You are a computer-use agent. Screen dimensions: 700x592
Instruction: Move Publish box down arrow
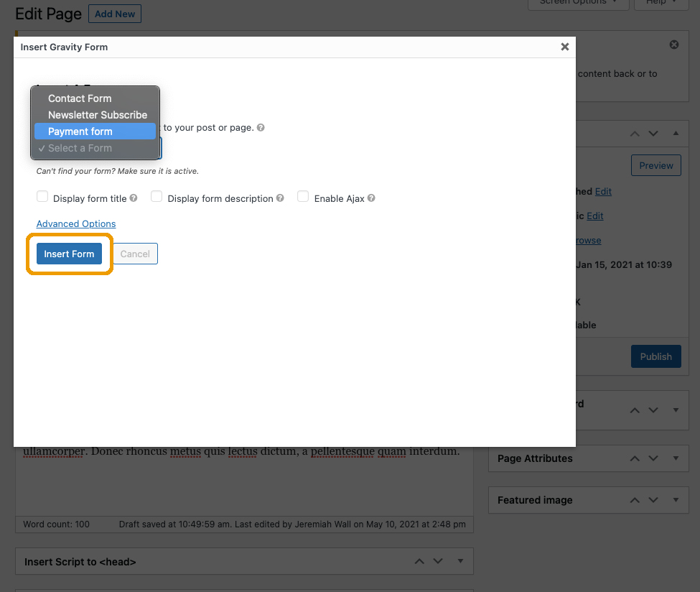[653, 134]
